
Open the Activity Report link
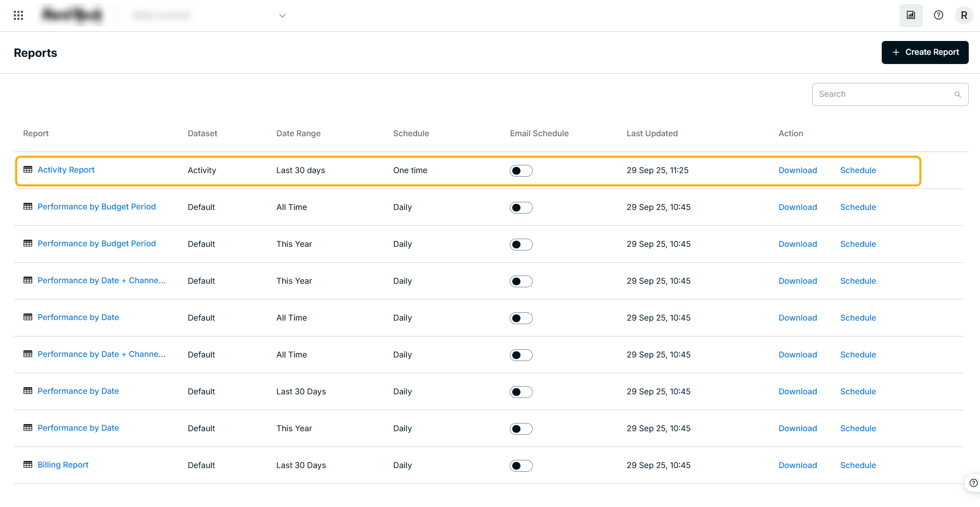pos(66,170)
